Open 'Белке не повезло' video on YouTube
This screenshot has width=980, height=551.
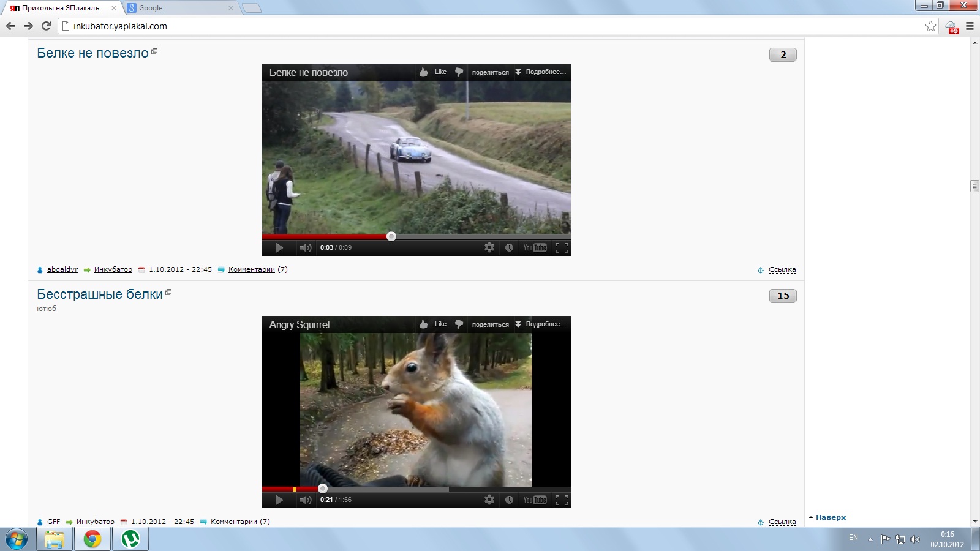[535, 247]
